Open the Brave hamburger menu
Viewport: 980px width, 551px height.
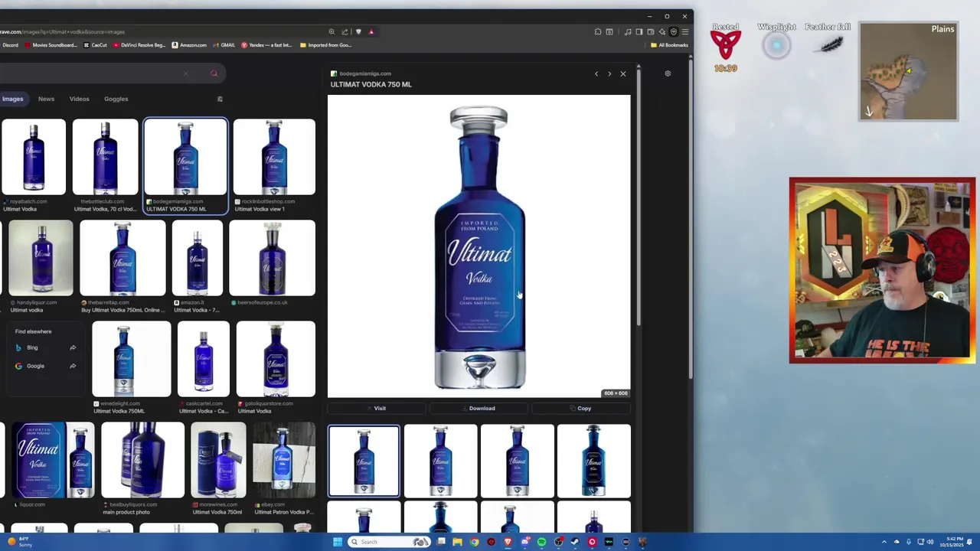685,31
